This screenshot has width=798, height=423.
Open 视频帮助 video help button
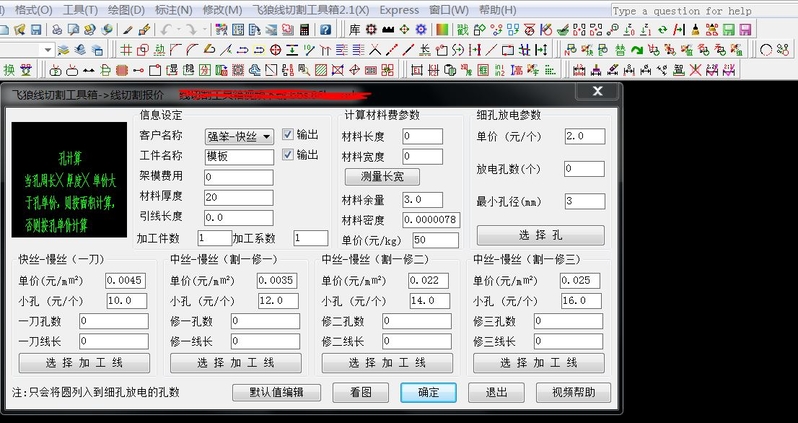coord(573,392)
